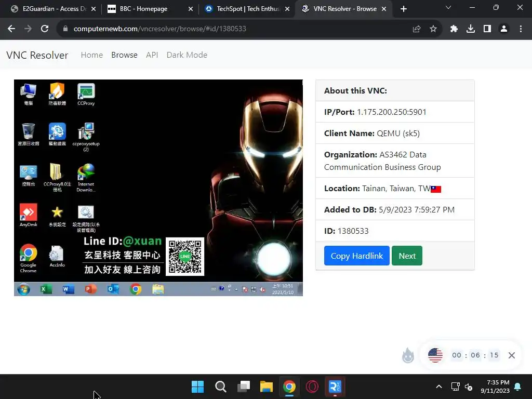Open the Browse nav link
The width and height of the screenshot is (532, 399).
click(124, 55)
